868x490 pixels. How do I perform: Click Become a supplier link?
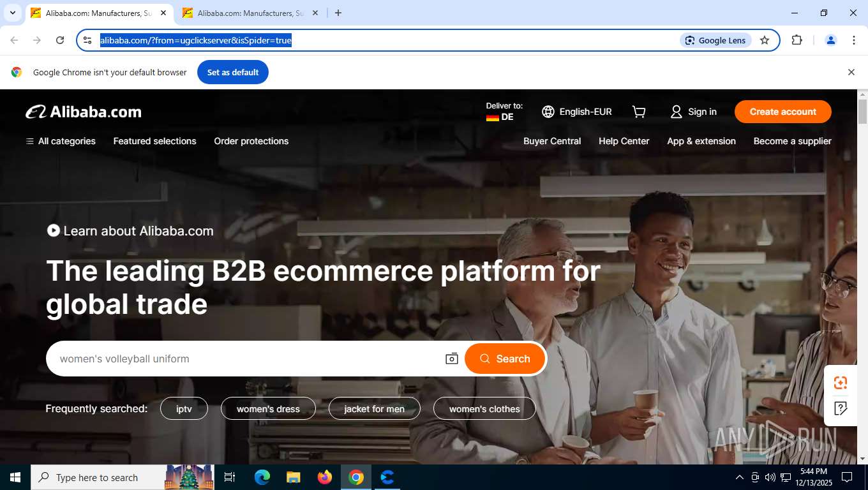[793, 141]
